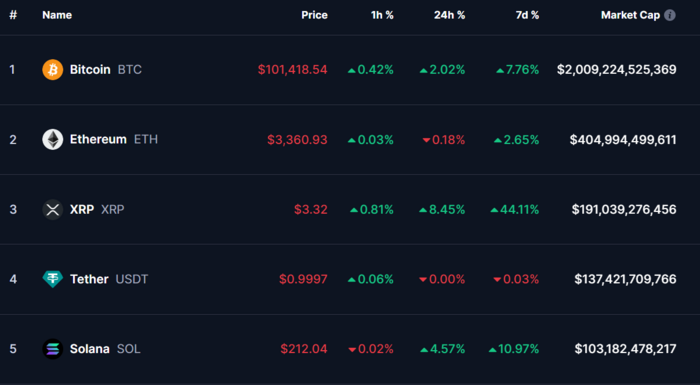Sort by the Price column header

(x=314, y=15)
